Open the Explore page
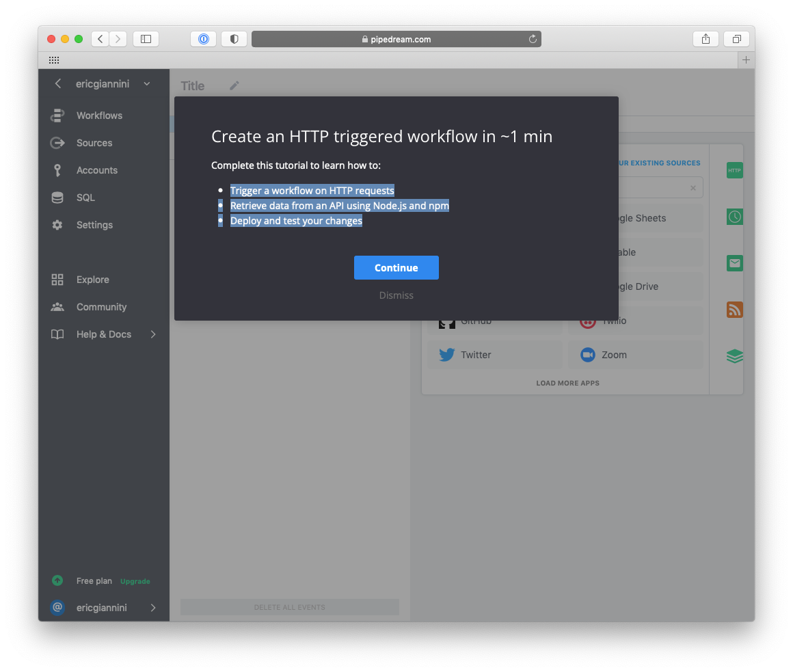793x672 pixels. [92, 280]
